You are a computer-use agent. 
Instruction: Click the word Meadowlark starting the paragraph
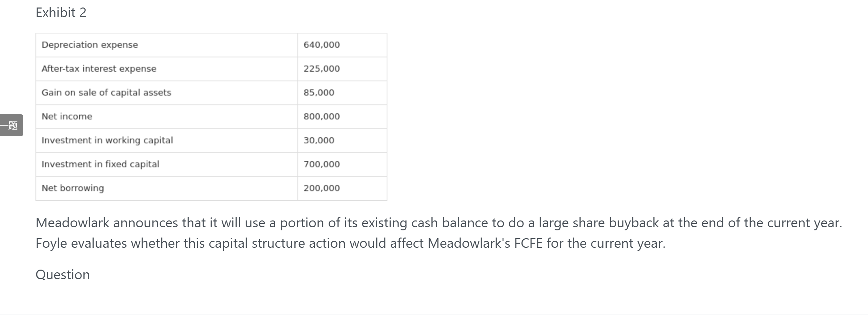pos(72,223)
